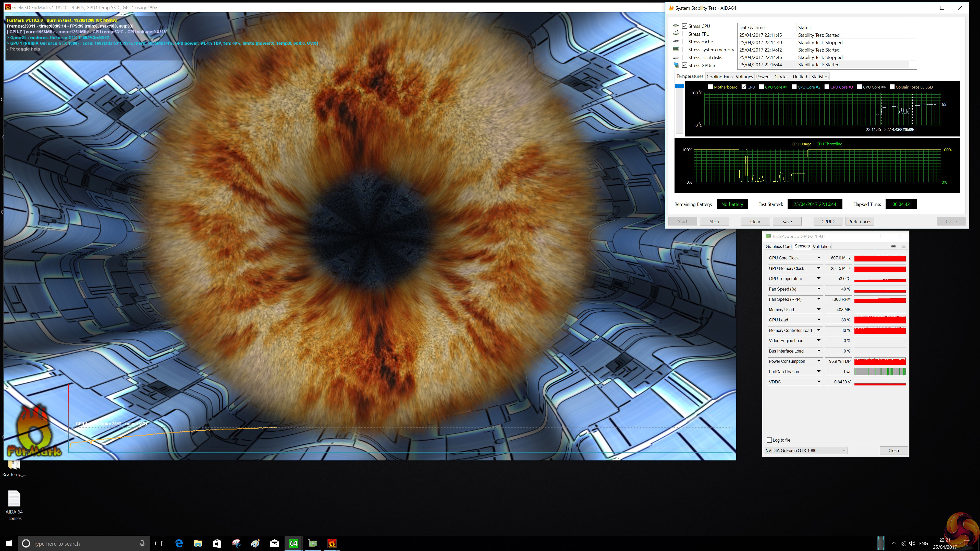Open the Mail app from taskbar
The width and height of the screenshot is (980, 551).
click(x=274, y=543)
